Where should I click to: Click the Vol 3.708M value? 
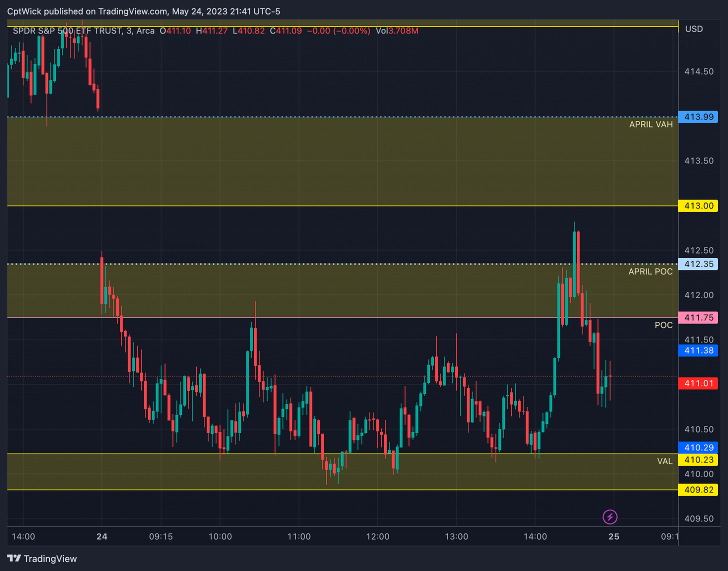point(397,30)
